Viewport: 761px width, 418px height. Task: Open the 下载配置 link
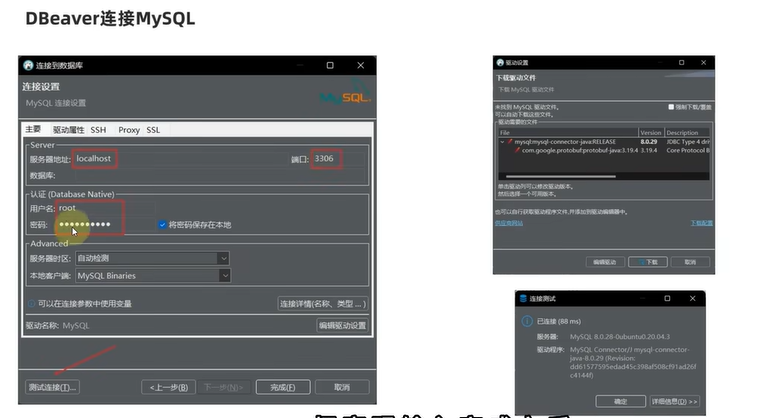702,223
